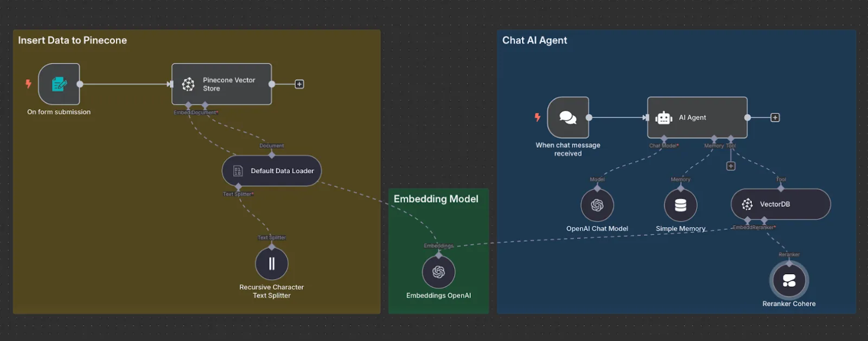
Task: Select the Insert Data to Pinecone sticky title
Action: (72, 40)
